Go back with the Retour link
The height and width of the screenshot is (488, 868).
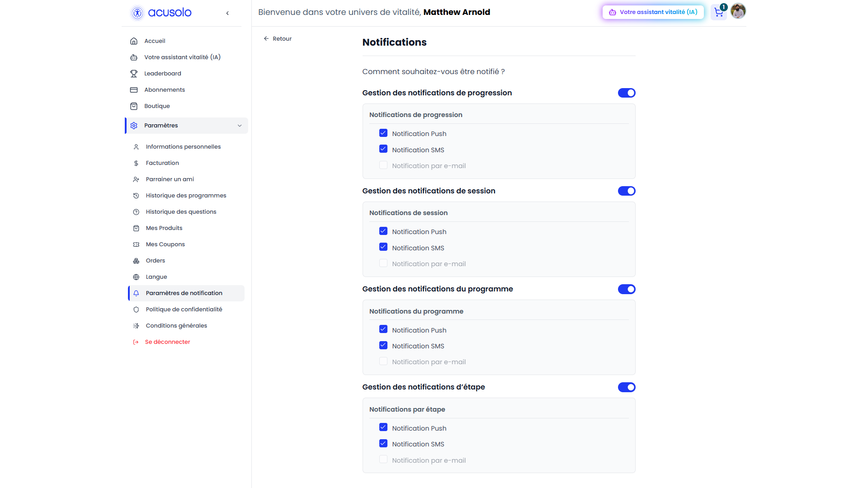click(278, 39)
